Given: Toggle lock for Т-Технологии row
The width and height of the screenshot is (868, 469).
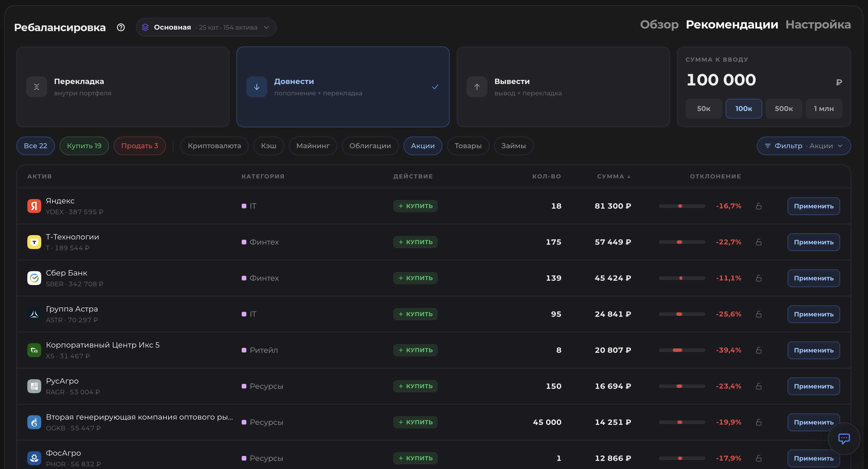Looking at the screenshot, I should coord(758,242).
